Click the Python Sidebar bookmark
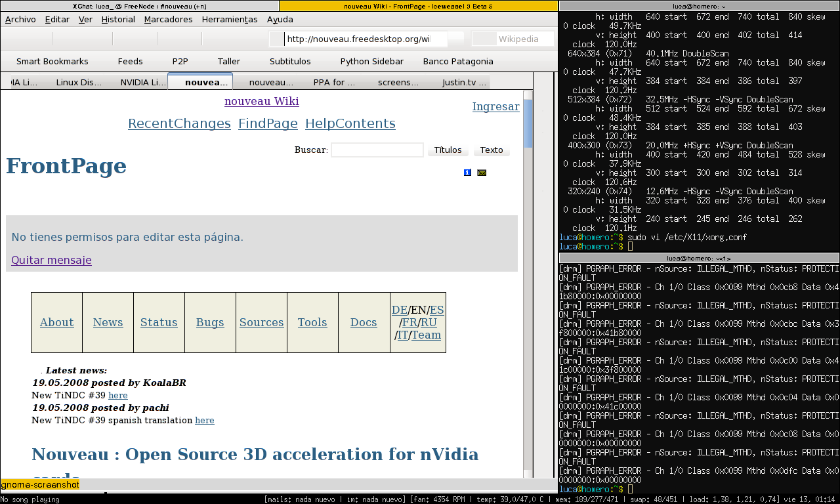The image size is (840, 504). point(371,61)
